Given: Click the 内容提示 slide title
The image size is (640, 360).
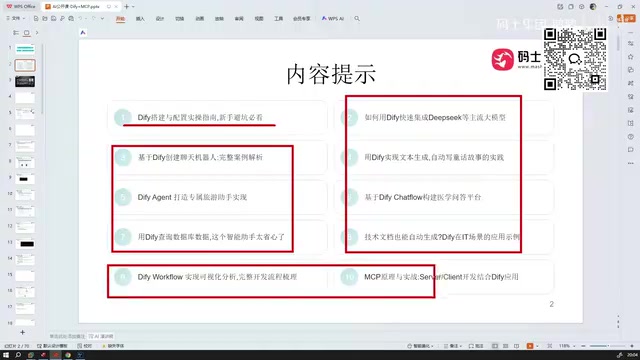Looking at the screenshot, I should pyautogui.click(x=331, y=74).
